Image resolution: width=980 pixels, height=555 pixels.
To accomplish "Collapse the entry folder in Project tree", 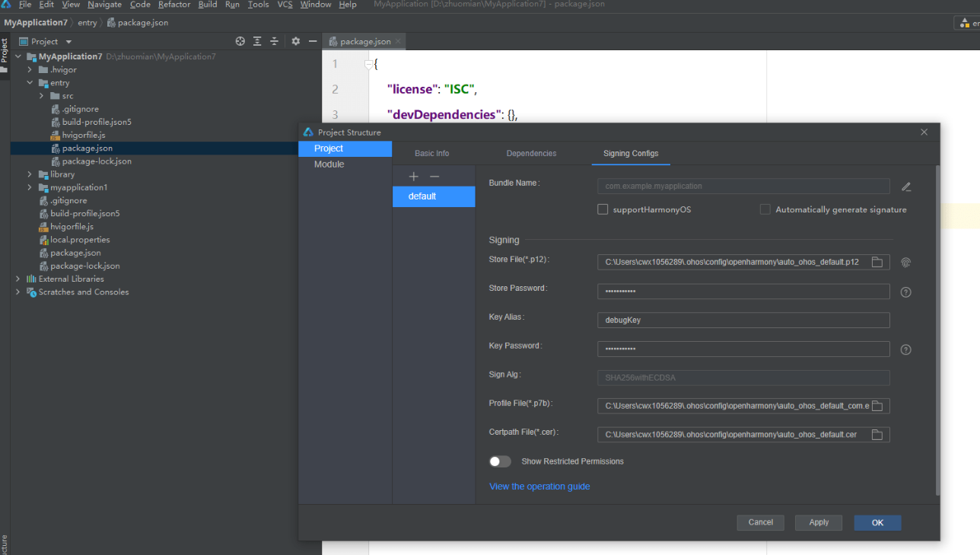I will coord(29,82).
